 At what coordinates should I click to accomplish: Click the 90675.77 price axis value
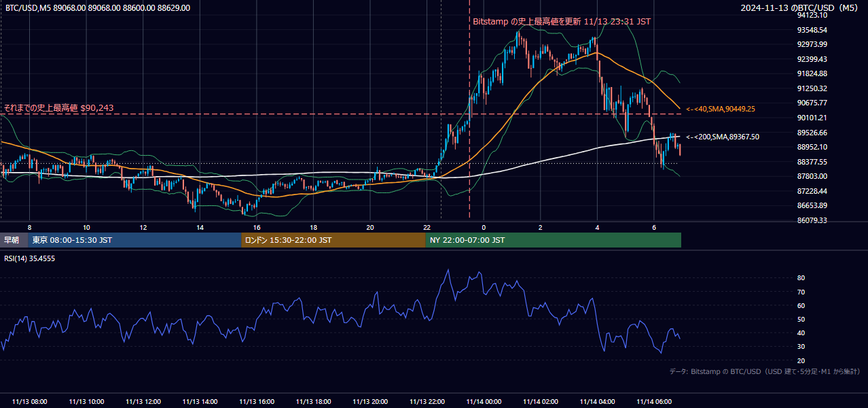[812, 103]
